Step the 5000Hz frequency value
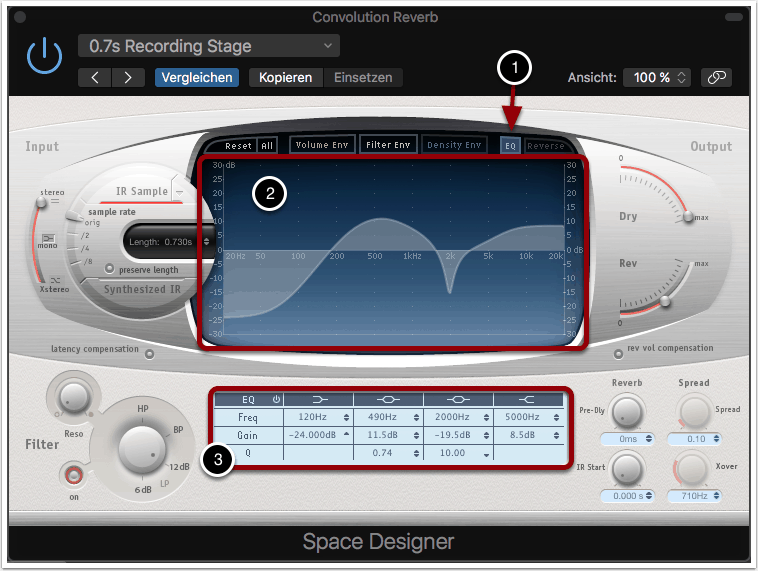Screen dimensions: 758x571 pyautogui.click(x=556, y=417)
